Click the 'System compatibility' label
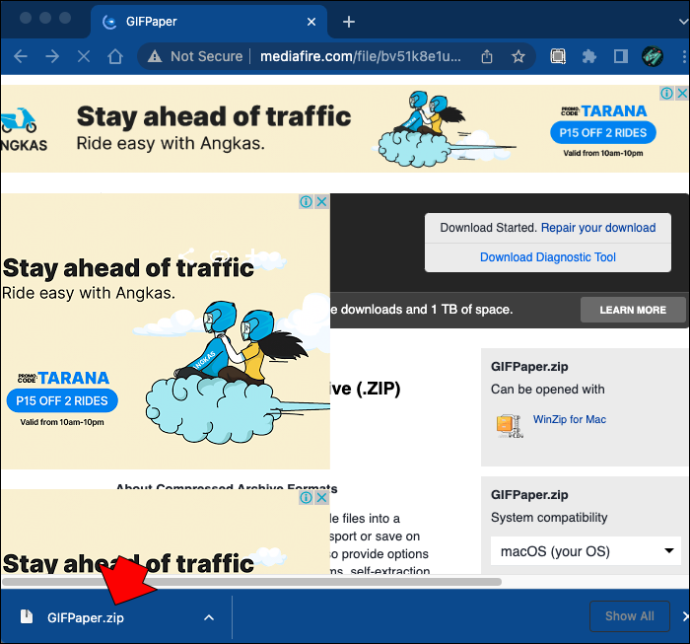The width and height of the screenshot is (690, 644). pos(549,518)
